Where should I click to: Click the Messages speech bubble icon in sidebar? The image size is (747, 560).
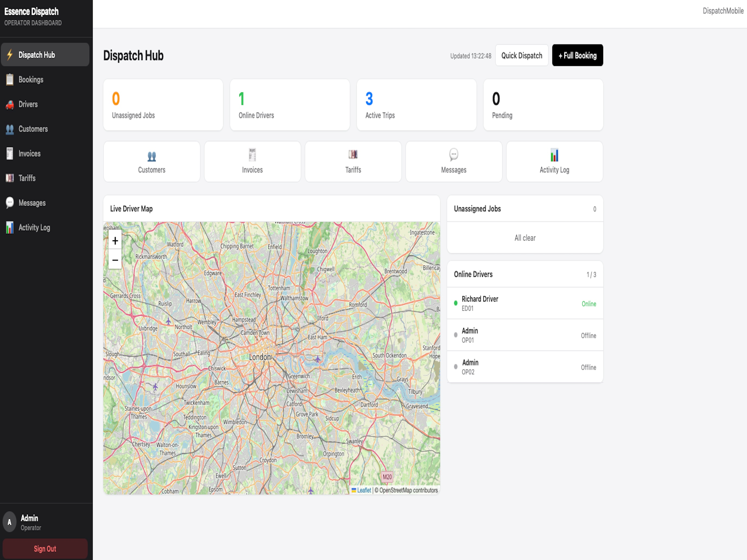pyautogui.click(x=10, y=202)
